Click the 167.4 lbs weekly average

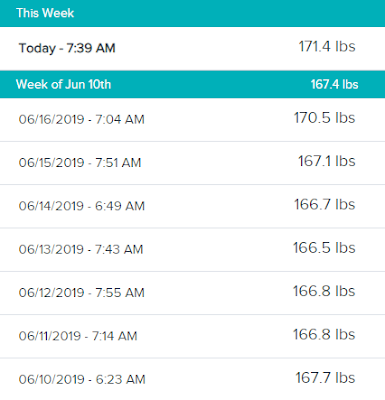click(334, 84)
